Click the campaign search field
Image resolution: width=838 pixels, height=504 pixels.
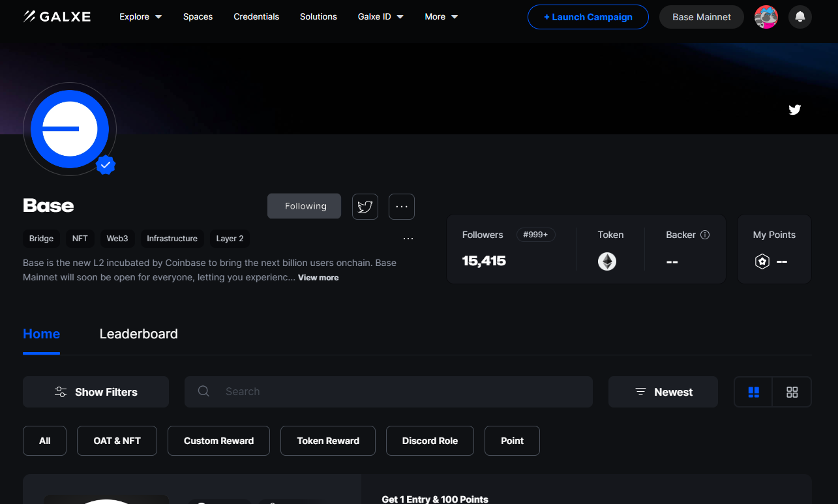(x=389, y=392)
